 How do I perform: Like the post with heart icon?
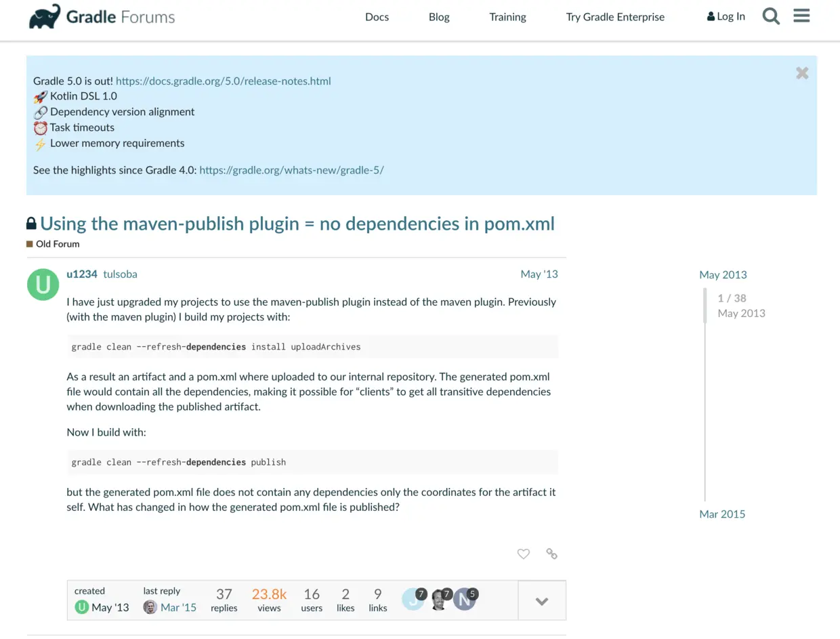[x=524, y=554]
